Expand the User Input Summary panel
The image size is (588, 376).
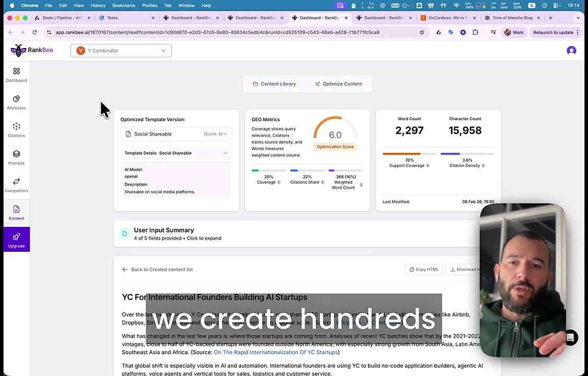tap(177, 234)
